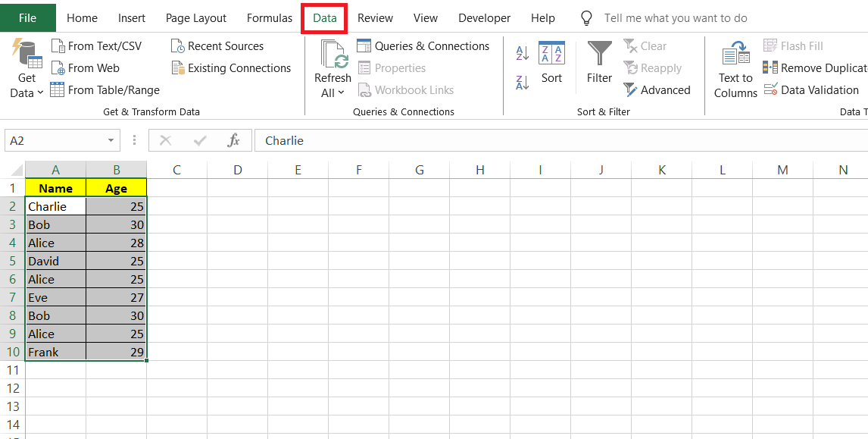The image size is (868, 439).
Task: Click the Reapply filter button
Action: click(652, 67)
